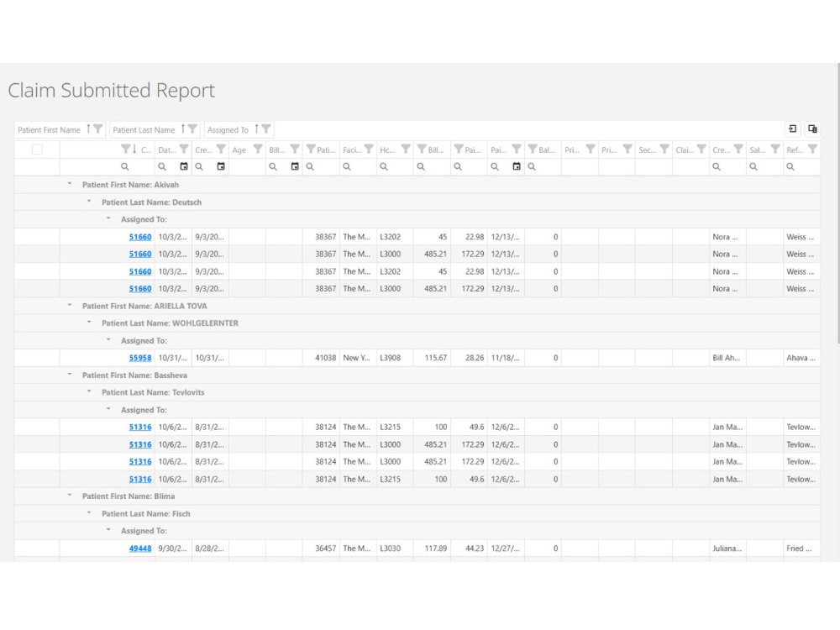This screenshot has width=840, height=630.
Task: Open the Sec... column filter icon
Action: 664,149
